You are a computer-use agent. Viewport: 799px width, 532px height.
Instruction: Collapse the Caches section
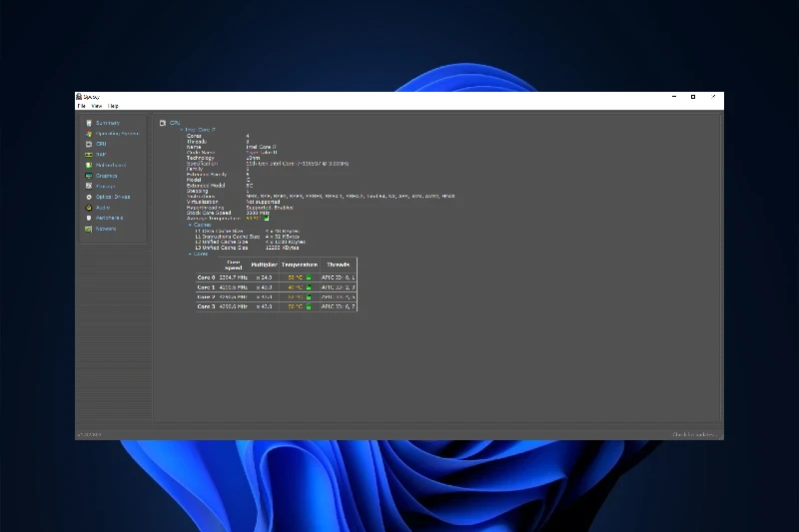[190, 225]
